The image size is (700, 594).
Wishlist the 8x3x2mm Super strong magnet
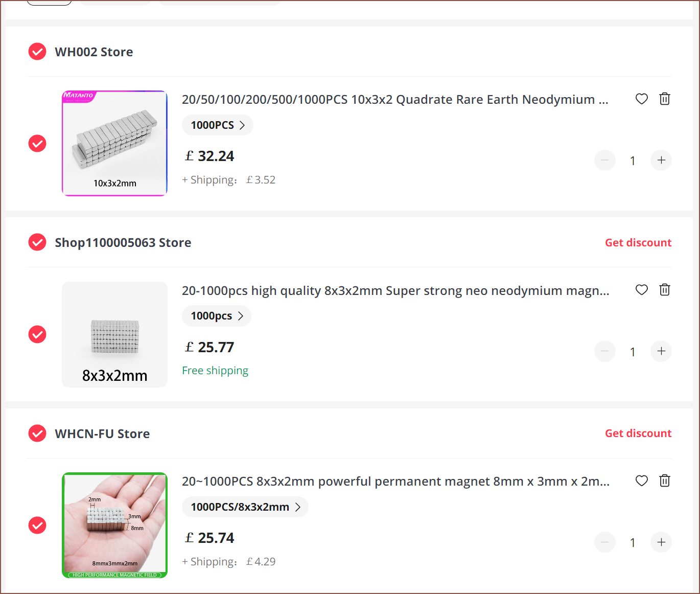click(641, 290)
